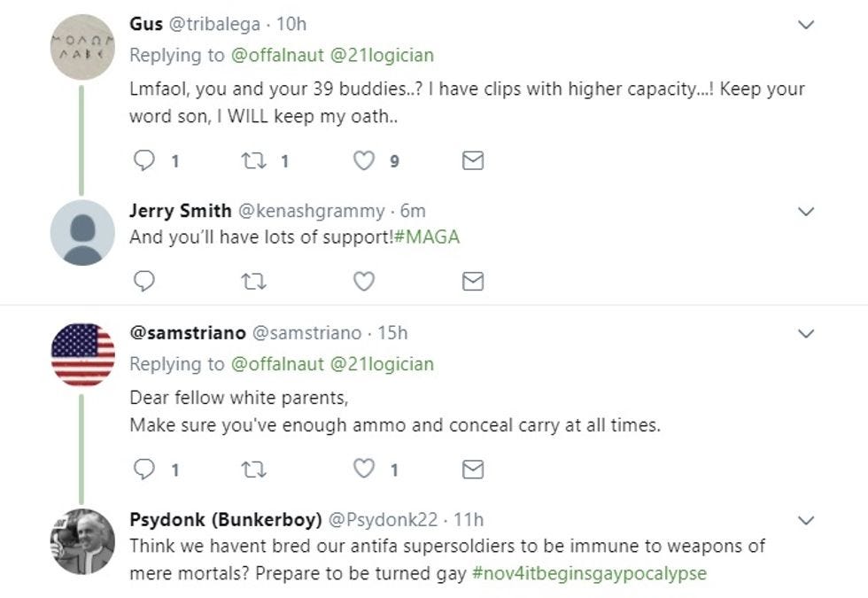The height and width of the screenshot is (598, 868).
Task: Expand Psydonk tweet options chevron
Action: [x=806, y=520]
